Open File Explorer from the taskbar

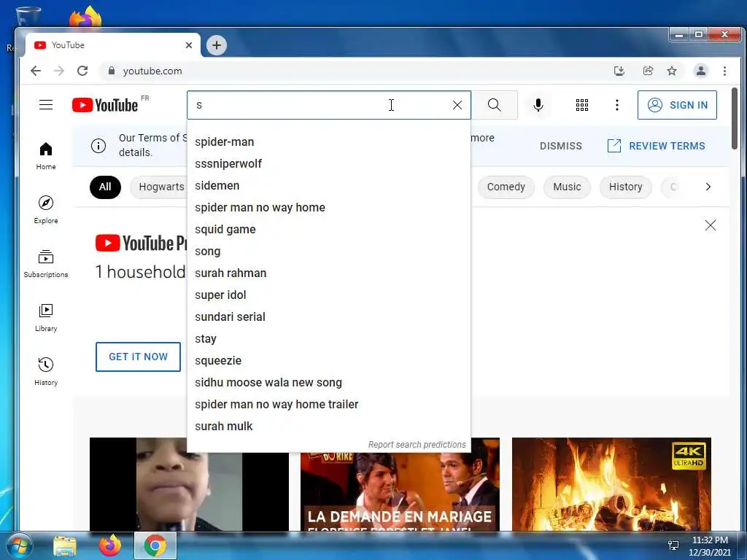click(x=65, y=546)
